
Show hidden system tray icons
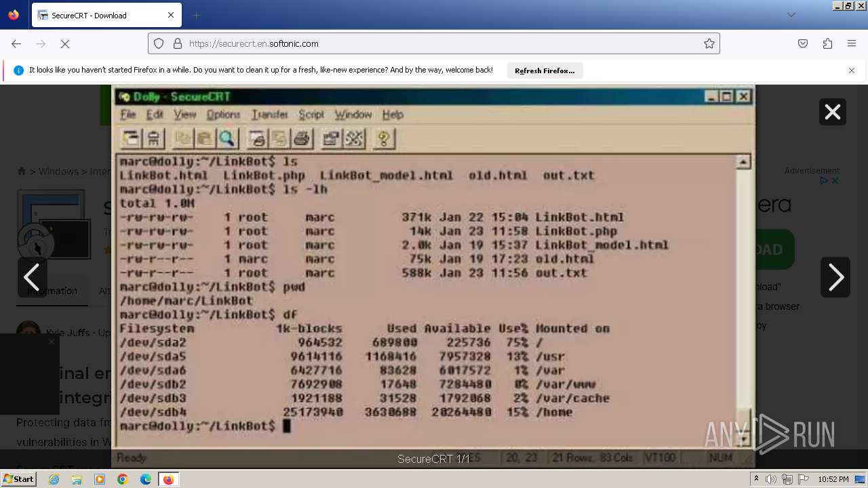pyautogui.click(x=757, y=479)
